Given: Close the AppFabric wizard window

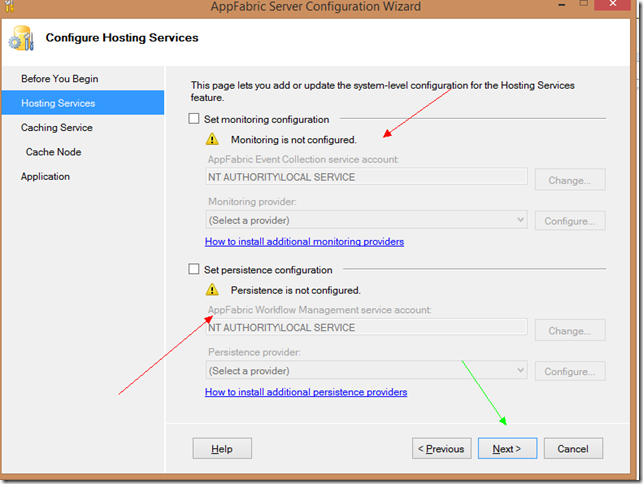Looking at the screenshot, I should point(613,4).
